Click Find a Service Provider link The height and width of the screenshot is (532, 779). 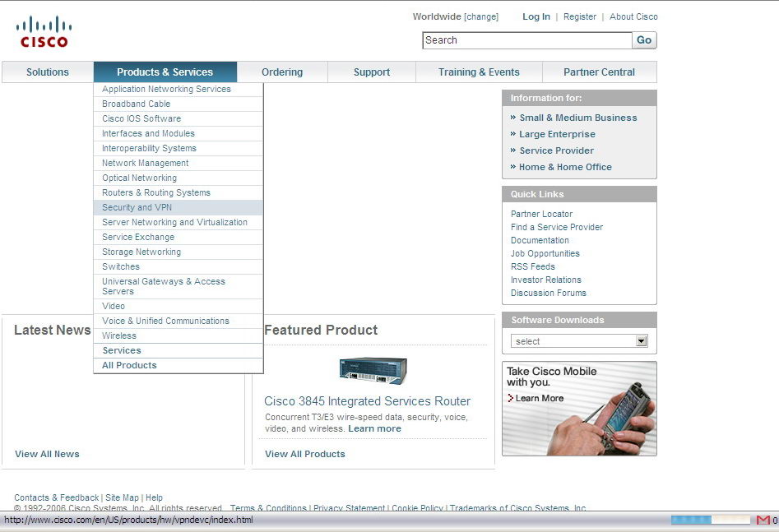coord(557,227)
